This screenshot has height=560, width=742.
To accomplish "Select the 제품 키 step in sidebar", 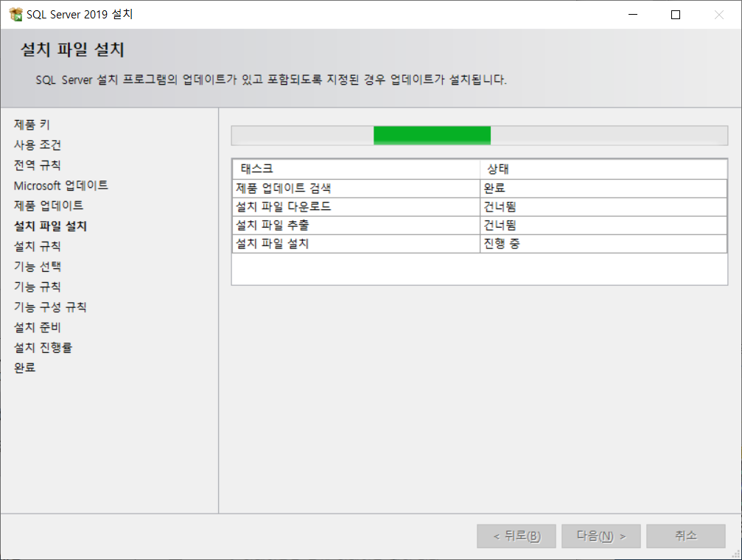I will 32,125.
